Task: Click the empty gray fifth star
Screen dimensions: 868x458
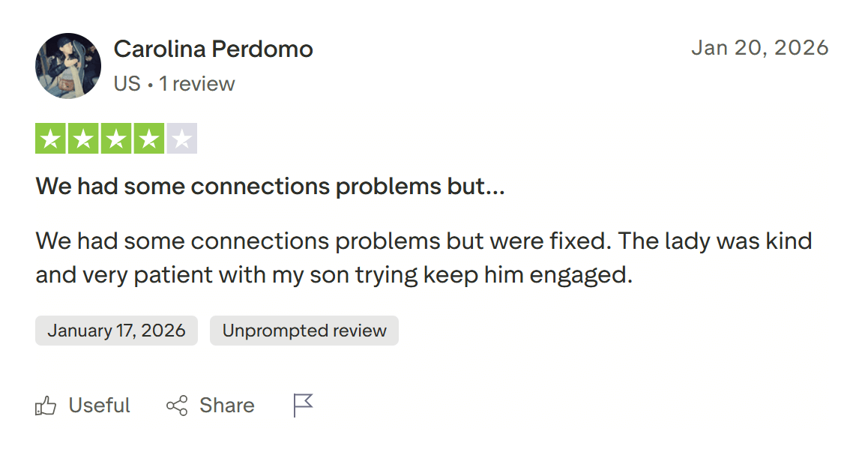Action: 182,139
